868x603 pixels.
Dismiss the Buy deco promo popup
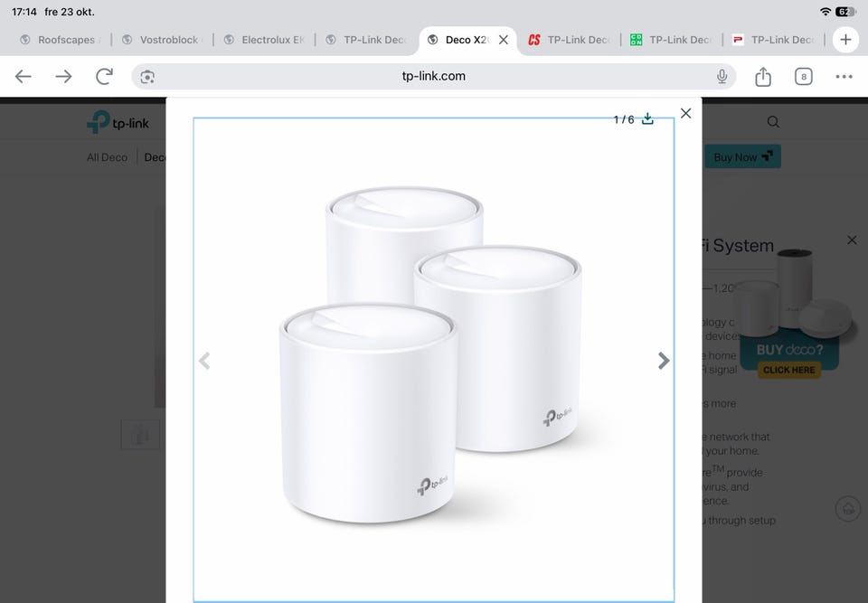(x=852, y=240)
